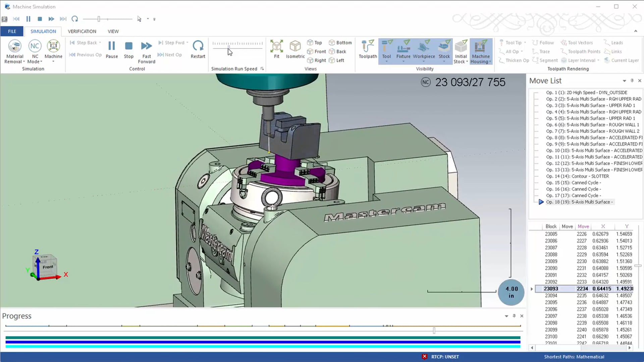Open the SIMULATION ribbon tab
Screen dimensions: 644x362
click(x=43, y=31)
